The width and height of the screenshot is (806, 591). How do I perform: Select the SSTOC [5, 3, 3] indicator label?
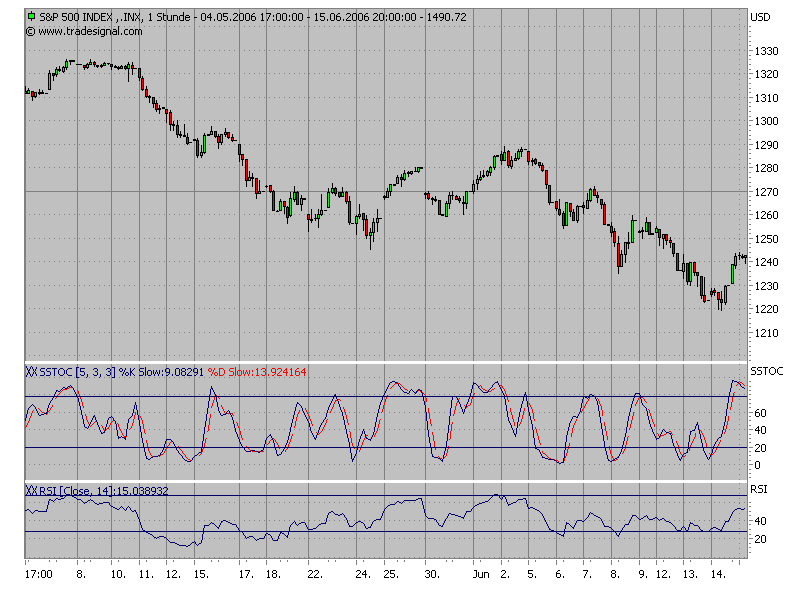(x=78, y=372)
